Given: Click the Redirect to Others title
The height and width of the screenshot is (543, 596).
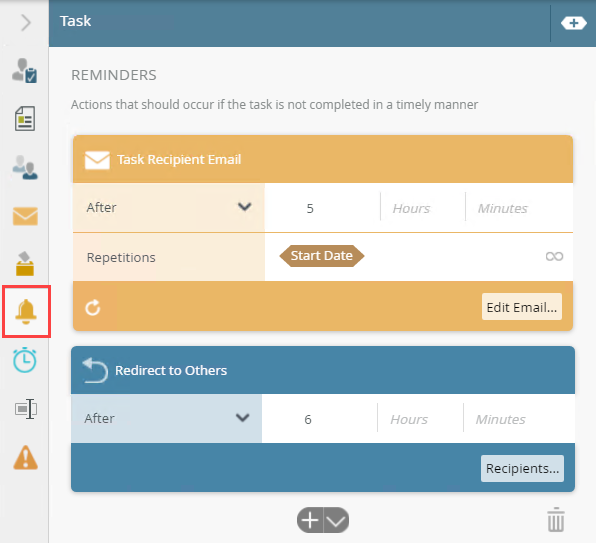Looking at the screenshot, I should 171,370.
